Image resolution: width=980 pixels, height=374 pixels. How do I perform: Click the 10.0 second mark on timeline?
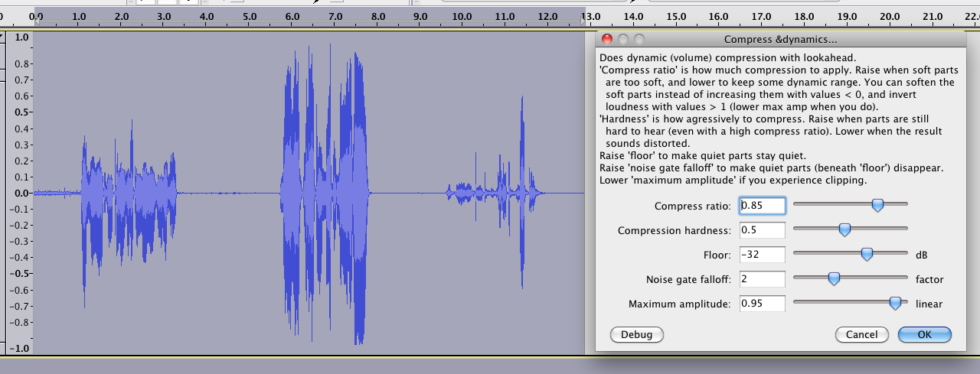point(462,16)
